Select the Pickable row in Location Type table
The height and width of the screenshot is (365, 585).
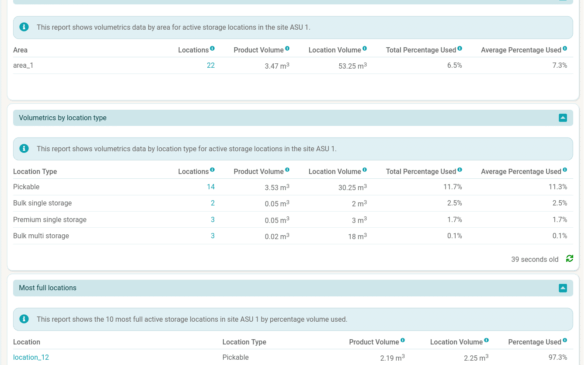coord(293,187)
